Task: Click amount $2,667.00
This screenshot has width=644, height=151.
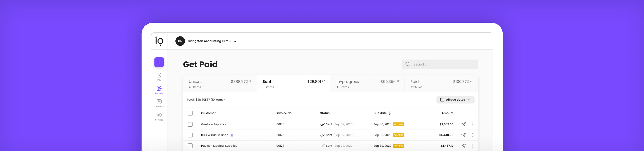Action: (446, 124)
